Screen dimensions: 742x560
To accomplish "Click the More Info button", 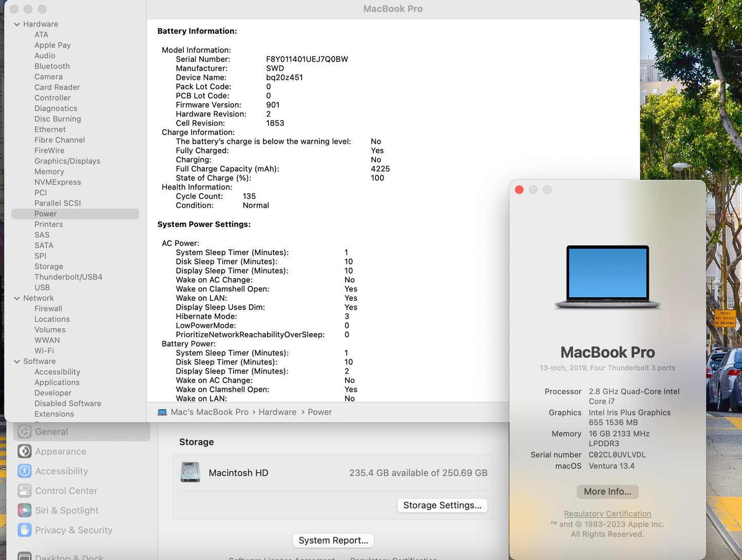I will (607, 491).
